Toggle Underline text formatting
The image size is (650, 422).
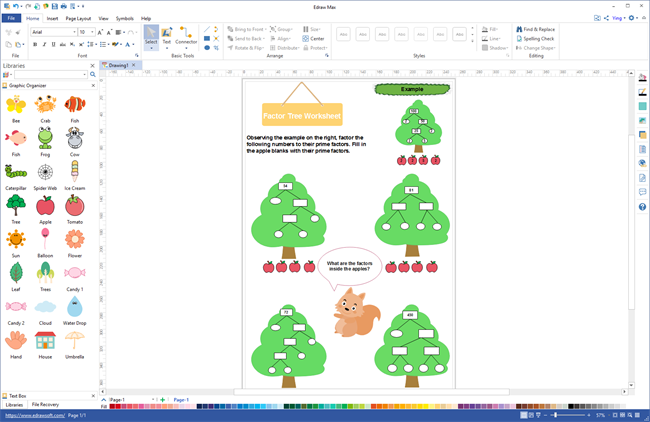[x=53, y=45]
